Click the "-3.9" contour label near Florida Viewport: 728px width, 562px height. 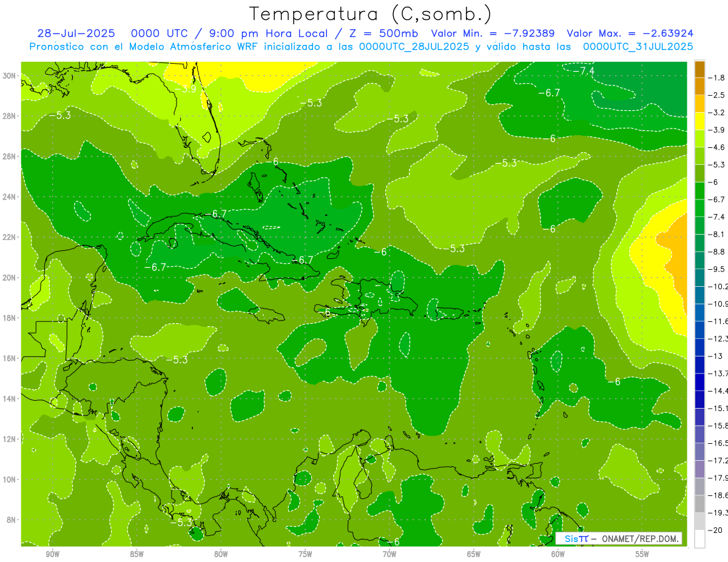(x=186, y=89)
